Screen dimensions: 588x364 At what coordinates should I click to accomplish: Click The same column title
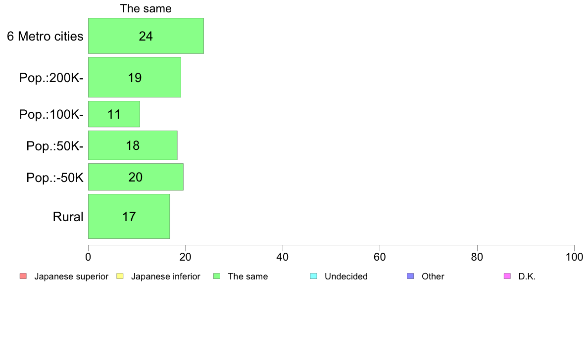[x=146, y=8]
